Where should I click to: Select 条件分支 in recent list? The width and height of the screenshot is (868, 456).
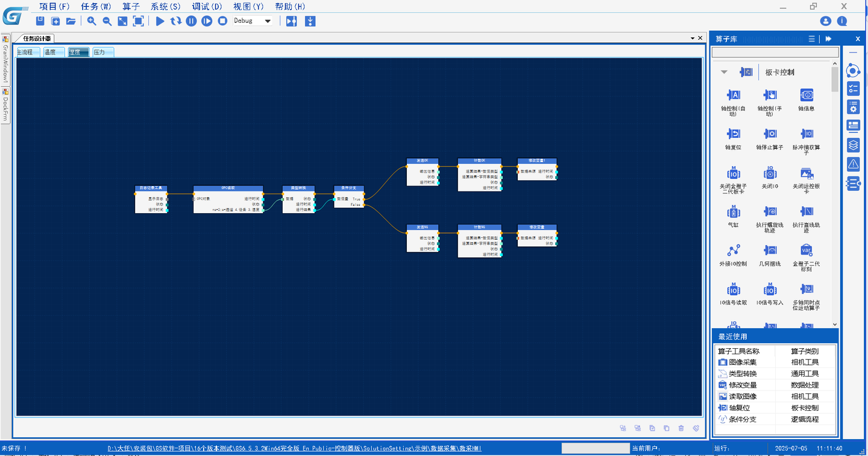click(743, 419)
